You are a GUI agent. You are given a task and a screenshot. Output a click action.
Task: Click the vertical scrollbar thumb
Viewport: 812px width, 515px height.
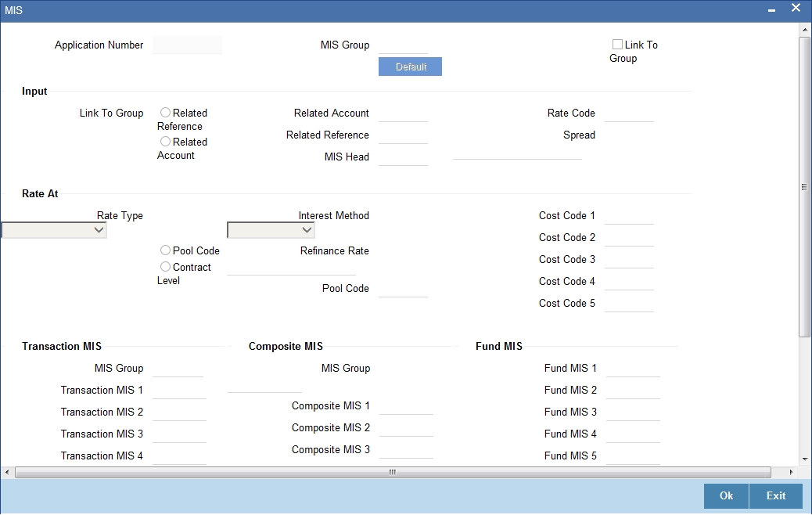[805, 187]
